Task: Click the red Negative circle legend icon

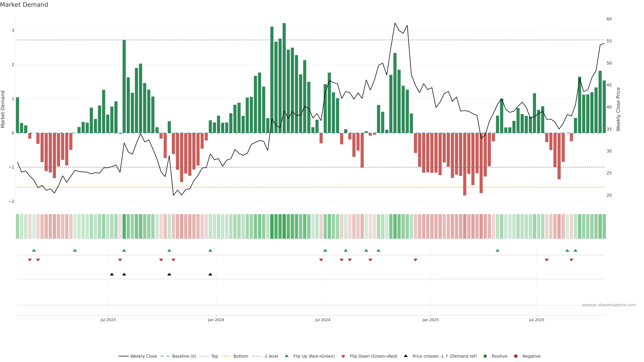Action: [x=516, y=356]
